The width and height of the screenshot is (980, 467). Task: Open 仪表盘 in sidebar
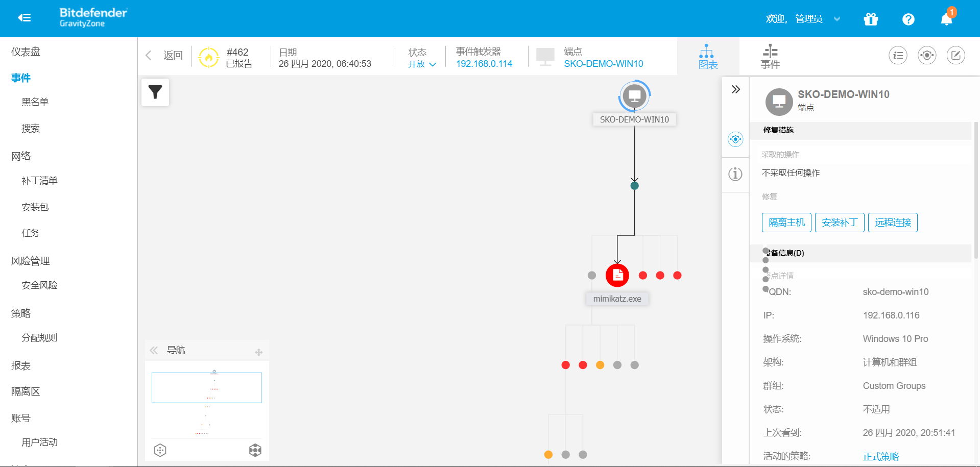[x=26, y=52]
